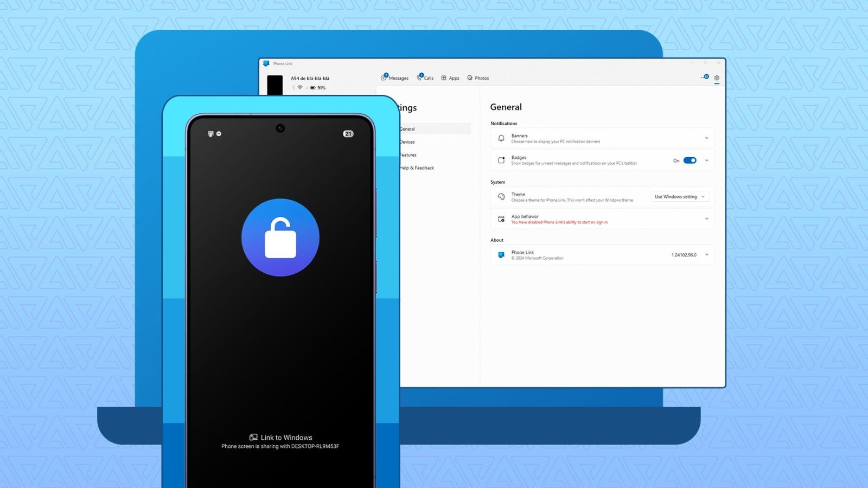Click the red disabled start on sign in warning
Screen dimensions: 868x488
click(559, 222)
